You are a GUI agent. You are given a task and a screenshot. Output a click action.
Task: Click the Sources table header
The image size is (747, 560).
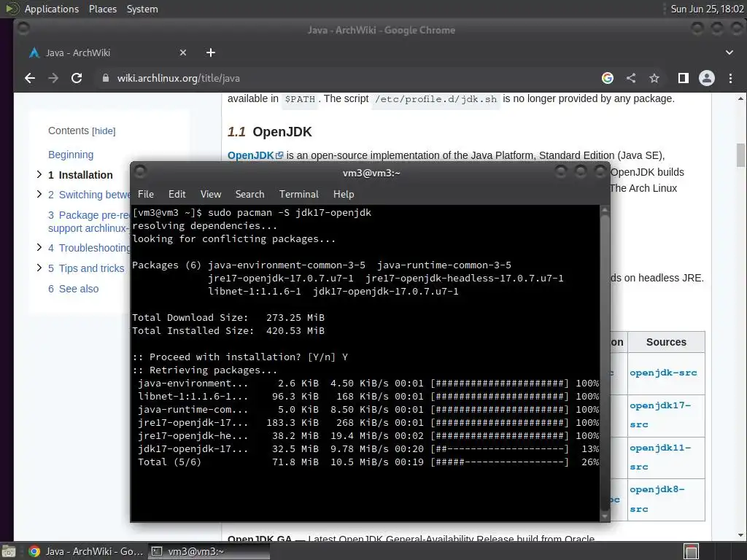[x=666, y=342]
